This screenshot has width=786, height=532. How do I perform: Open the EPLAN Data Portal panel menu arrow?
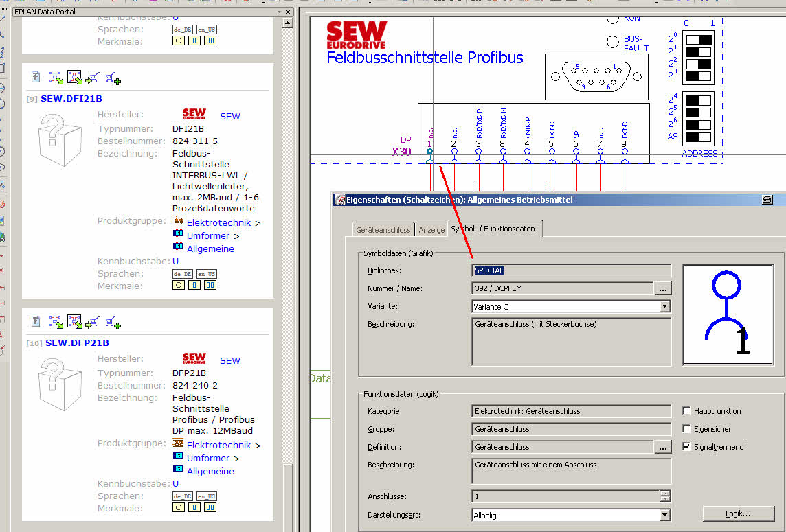279,12
